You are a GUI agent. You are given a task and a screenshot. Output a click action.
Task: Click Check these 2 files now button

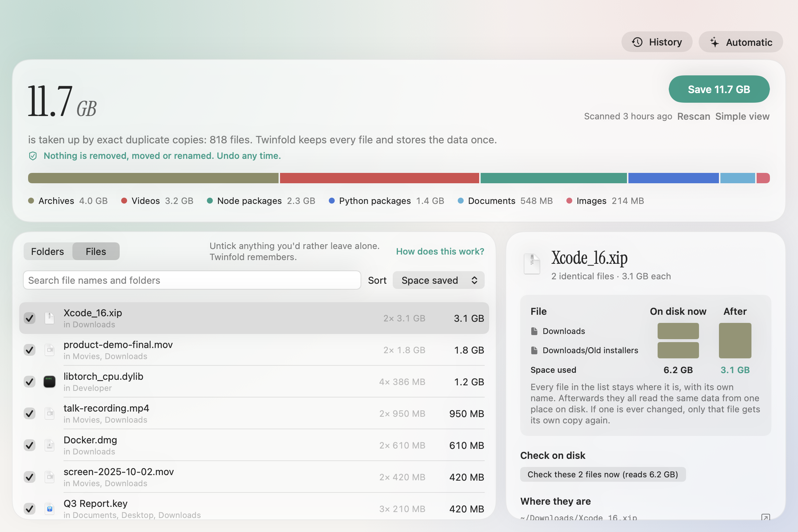[x=603, y=474]
